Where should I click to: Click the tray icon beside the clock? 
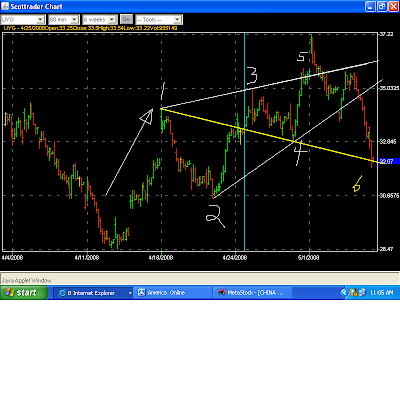362,293
